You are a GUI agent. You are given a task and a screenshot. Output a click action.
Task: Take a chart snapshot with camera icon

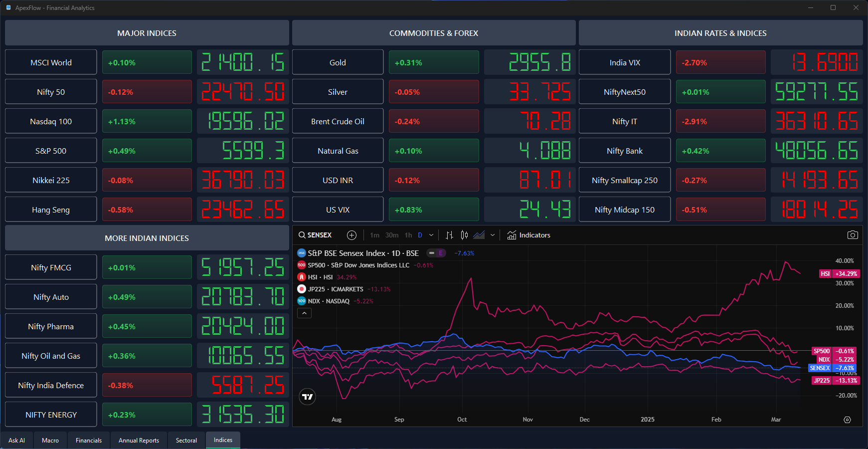click(853, 235)
